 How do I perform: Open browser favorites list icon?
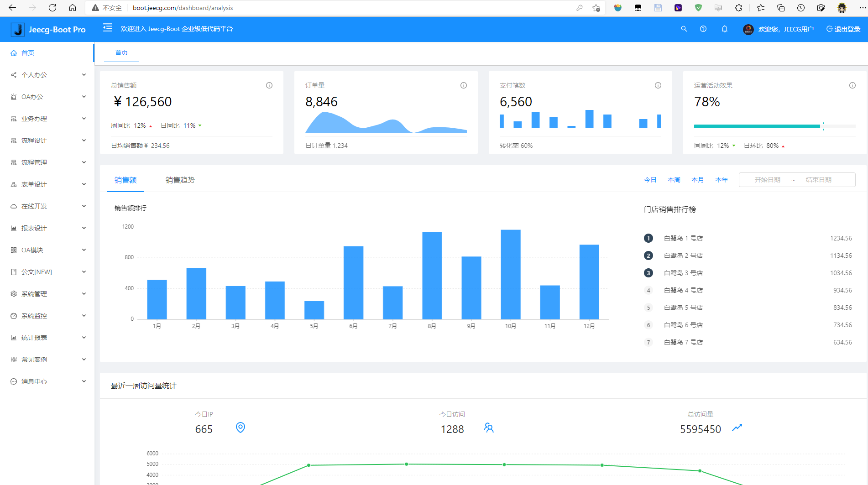tap(760, 8)
